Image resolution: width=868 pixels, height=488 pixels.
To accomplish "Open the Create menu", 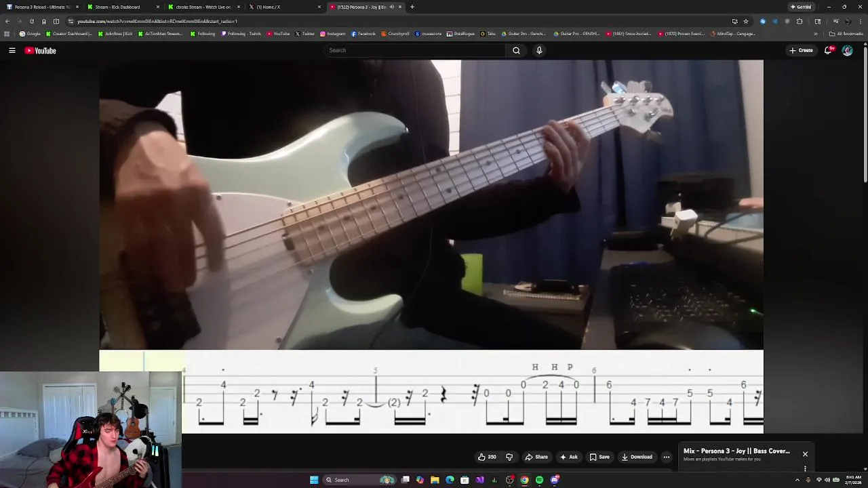I will pyautogui.click(x=801, y=50).
